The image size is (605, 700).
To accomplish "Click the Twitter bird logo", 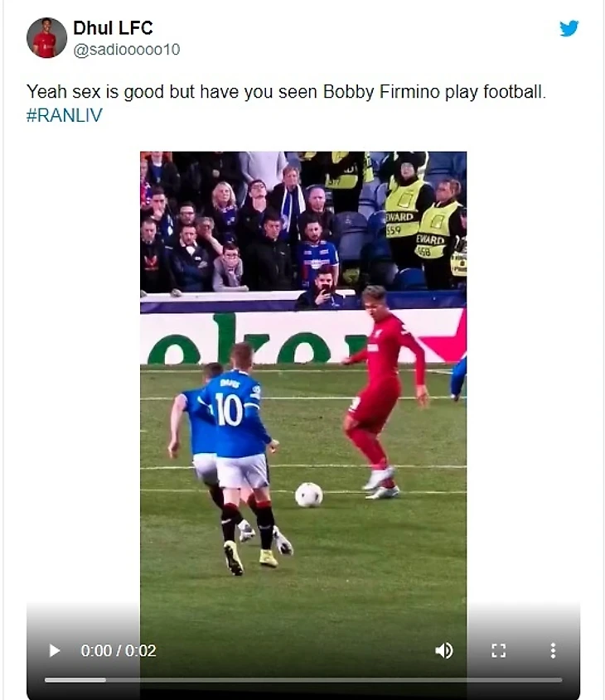I will pyautogui.click(x=569, y=28).
